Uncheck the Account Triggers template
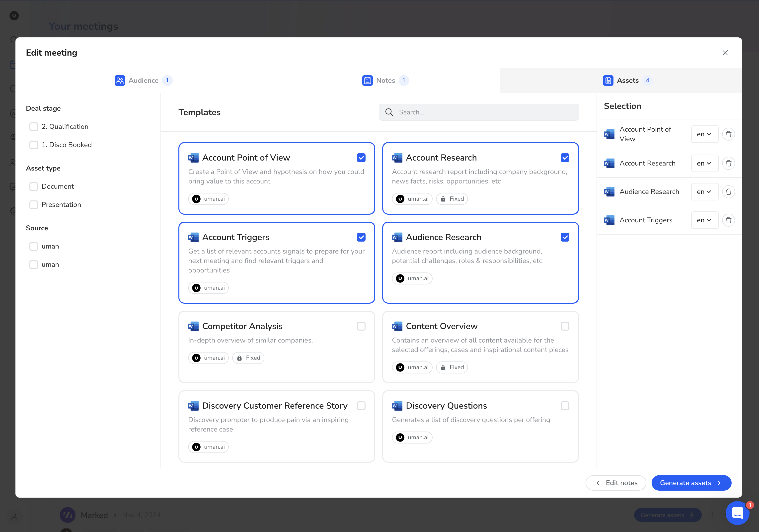The height and width of the screenshot is (532, 759). 361,237
